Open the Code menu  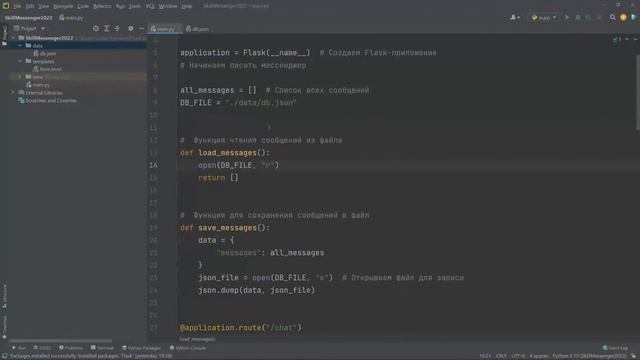(83, 6)
